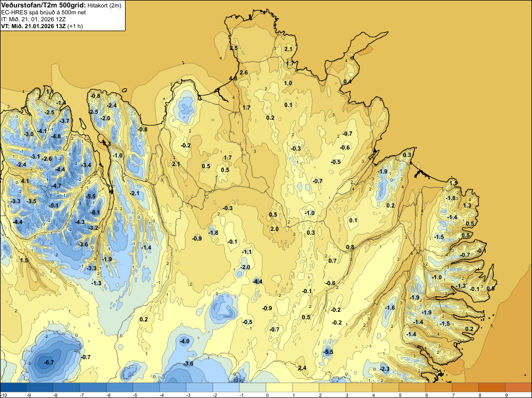This screenshot has width=532, height=398.
Task: Click the -3.7 temperature value
Action: [64, 121]
